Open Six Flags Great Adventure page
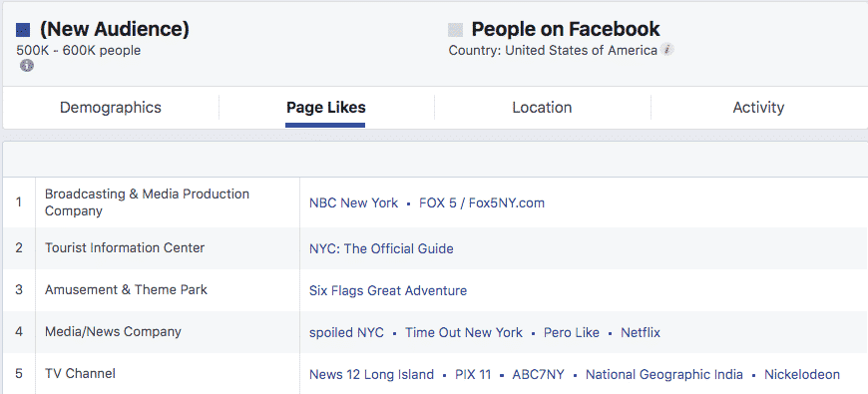The image size is (868, 394). click(x=387, y=290)
